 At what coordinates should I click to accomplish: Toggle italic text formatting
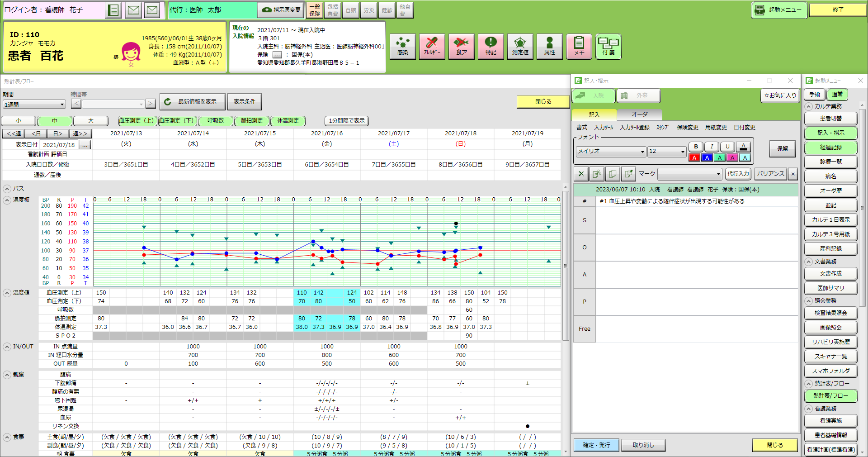(x=712, y=147)
